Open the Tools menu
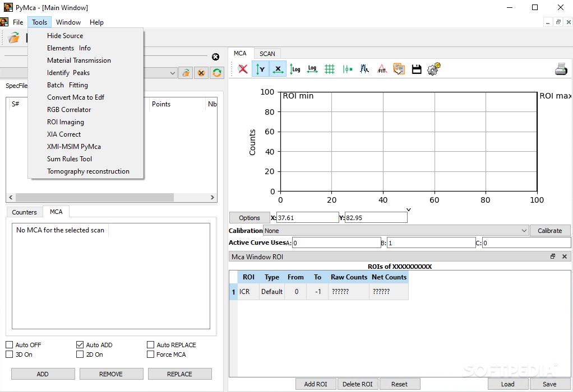The width and height of the screenshot is (573, 392). pos(39,22)
